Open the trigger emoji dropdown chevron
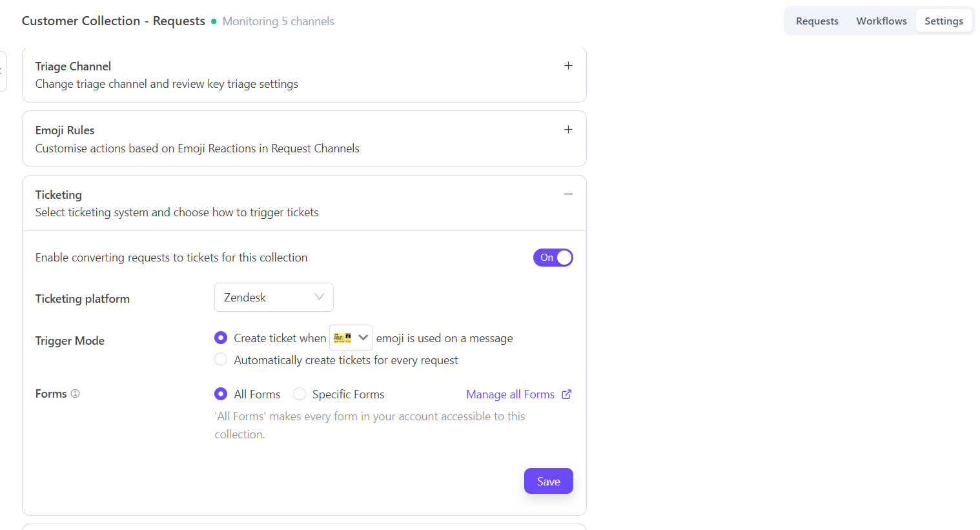 (363, 338)
